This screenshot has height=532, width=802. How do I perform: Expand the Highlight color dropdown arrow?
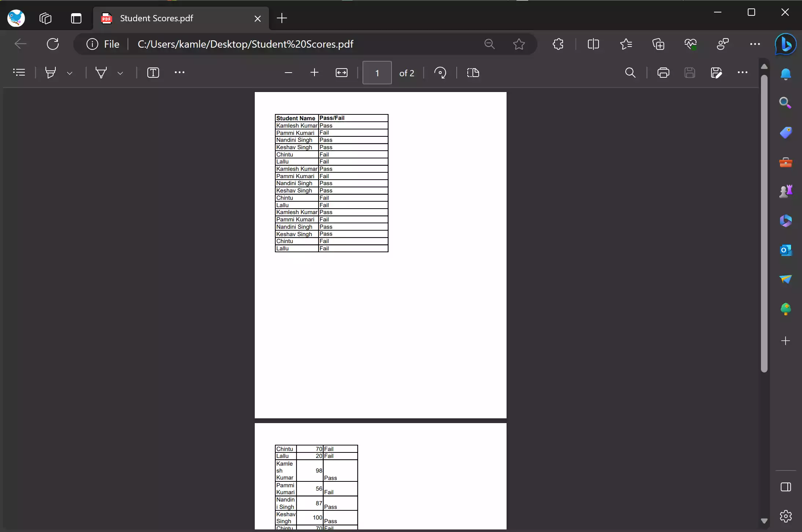coord(70,73)
